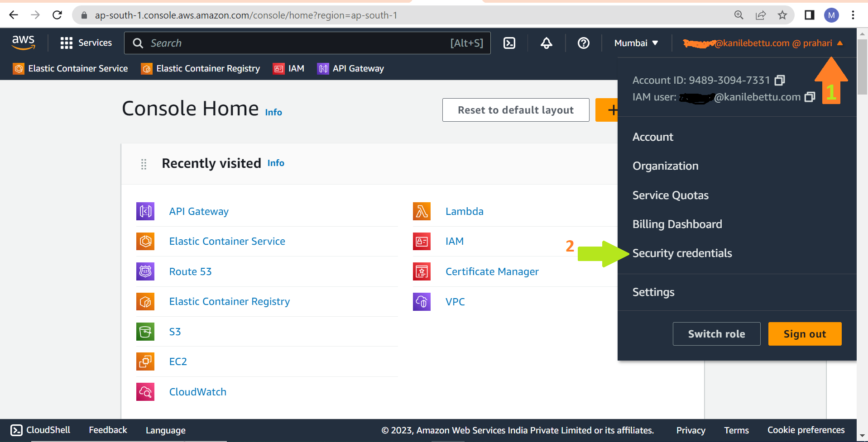Screen dimensions: 868x442
Task: Click the browser address bar URL
Action: point(246,15)
